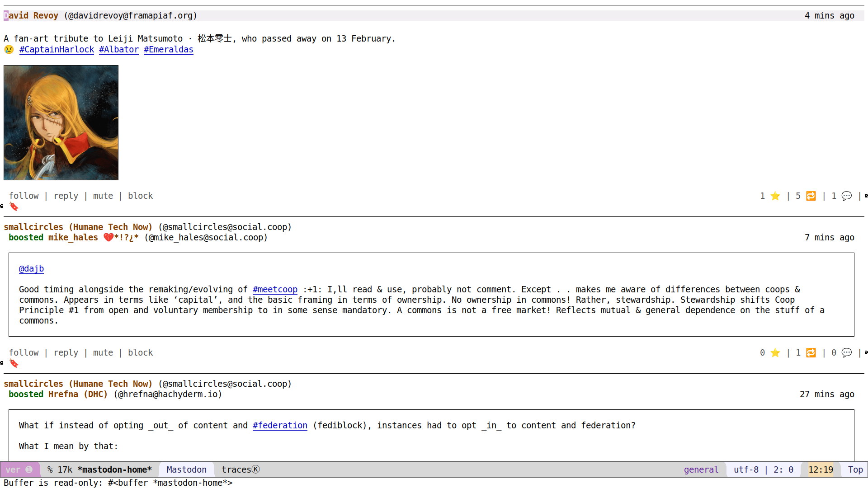This screenshot has height=488, width=868.
Task: Open the @dajb mention link
Action: (31, 269)
